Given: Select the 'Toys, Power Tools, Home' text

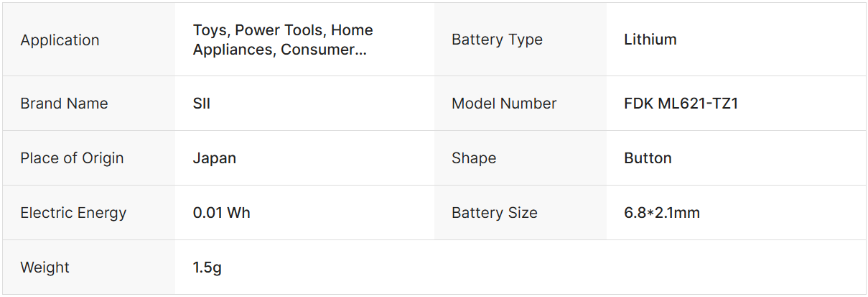Looking at the screenshot, I should click(283, 30).
